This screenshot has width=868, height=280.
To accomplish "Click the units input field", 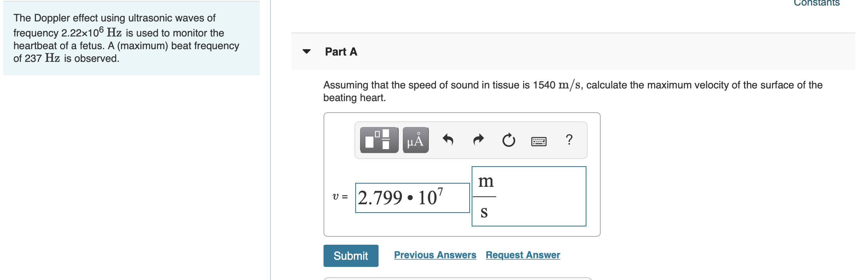I will click(x=529, y=196).
